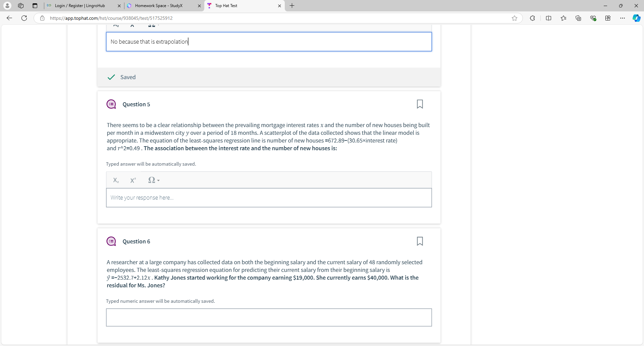Screen dimensions: 644x346
Task: Toggle split screen view
Action: (549, 18)
